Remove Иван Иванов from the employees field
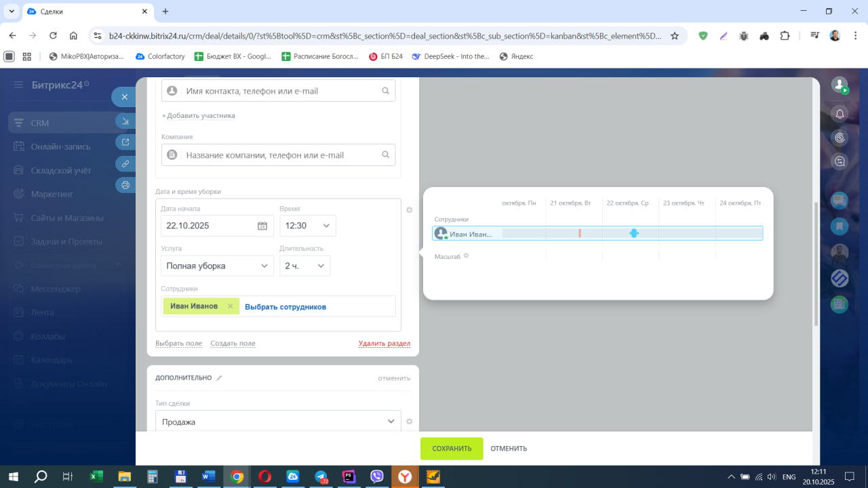This screenshot has width=868, height=488. [230, 306]
